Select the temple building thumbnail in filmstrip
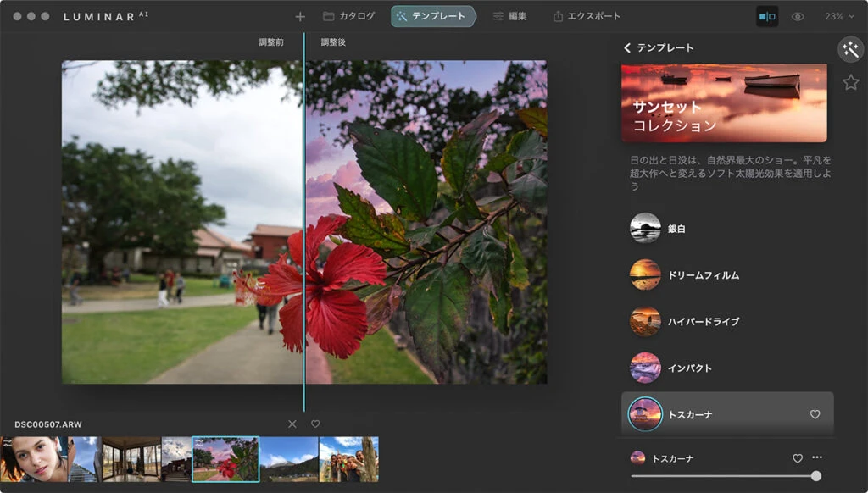 click(x=176, y=459)
